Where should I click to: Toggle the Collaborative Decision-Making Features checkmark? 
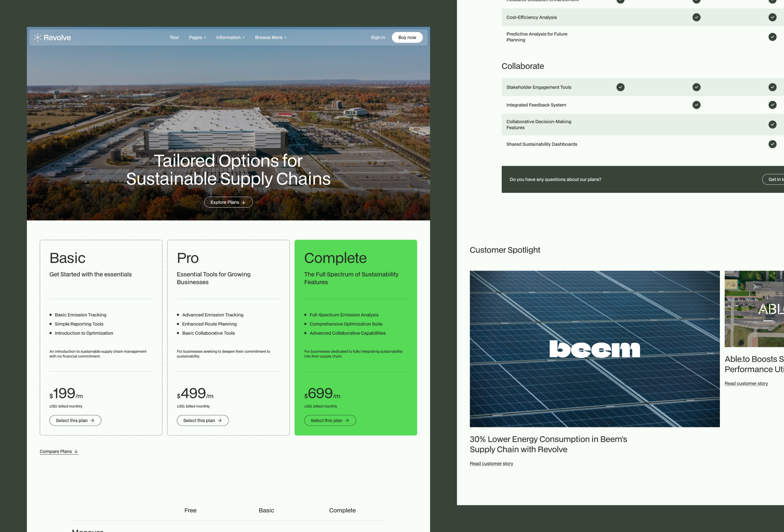pyautogui.click(x=773, y=125)
